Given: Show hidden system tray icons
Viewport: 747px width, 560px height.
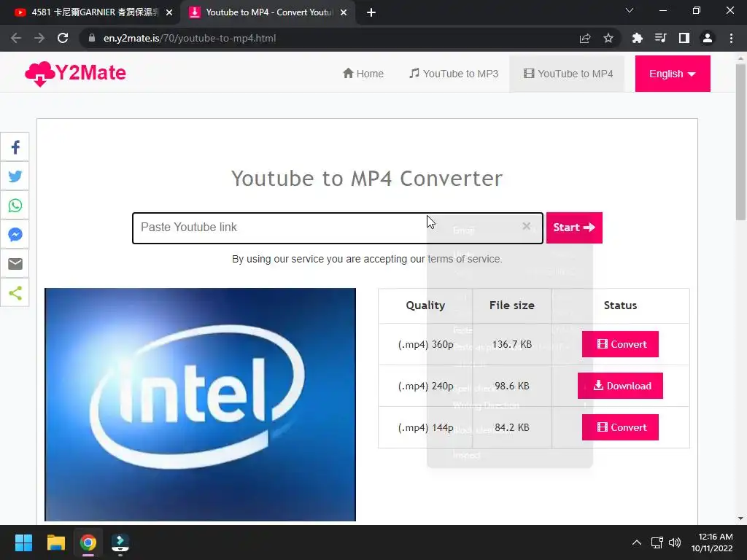Looking at the screenshot, I should 636,542.
